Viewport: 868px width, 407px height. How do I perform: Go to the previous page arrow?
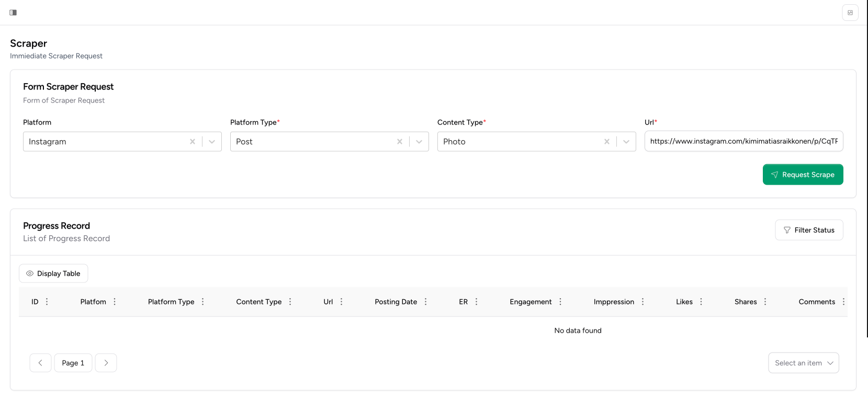(x=40, y=363)
